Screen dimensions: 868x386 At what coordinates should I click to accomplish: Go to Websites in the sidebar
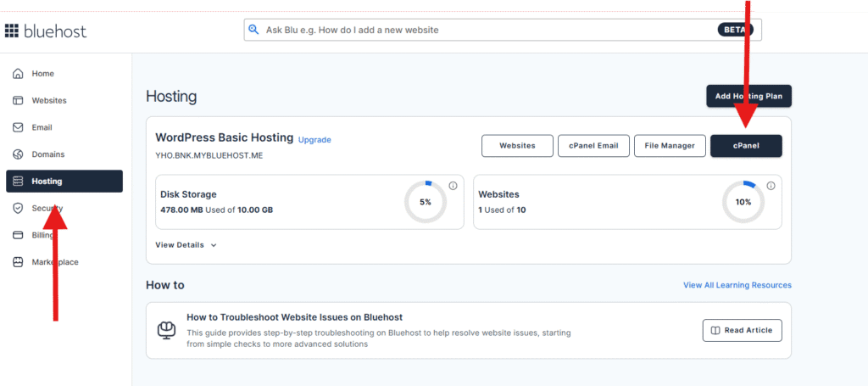64,101
